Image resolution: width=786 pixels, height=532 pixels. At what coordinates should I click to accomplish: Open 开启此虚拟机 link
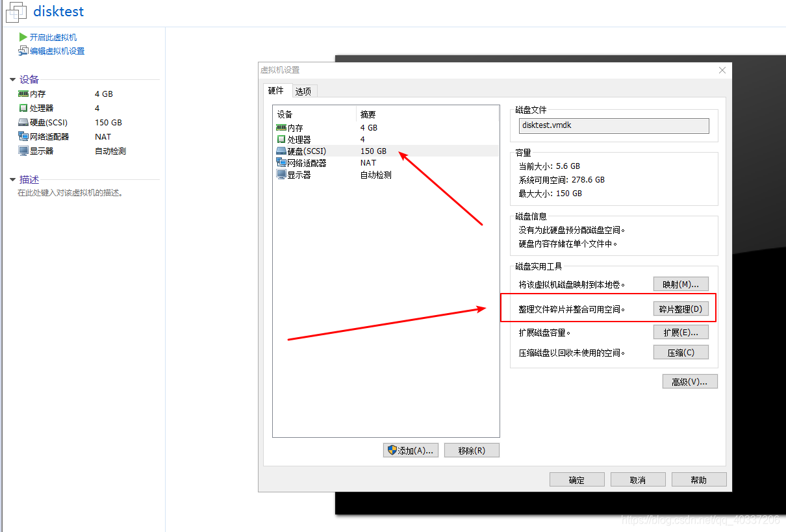(x=53, y=38)
